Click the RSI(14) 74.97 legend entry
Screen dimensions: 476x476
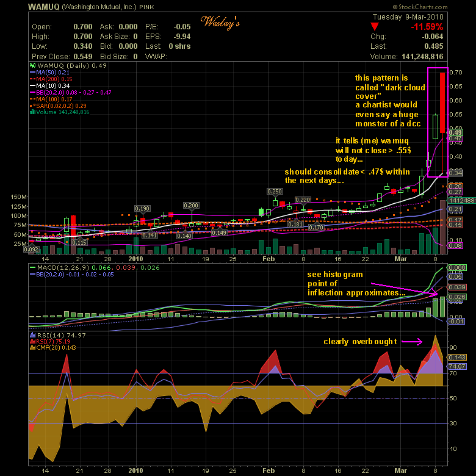58,335
